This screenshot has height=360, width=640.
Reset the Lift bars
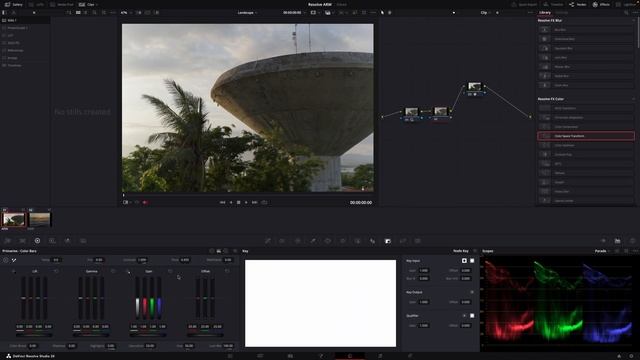(56, 271)
